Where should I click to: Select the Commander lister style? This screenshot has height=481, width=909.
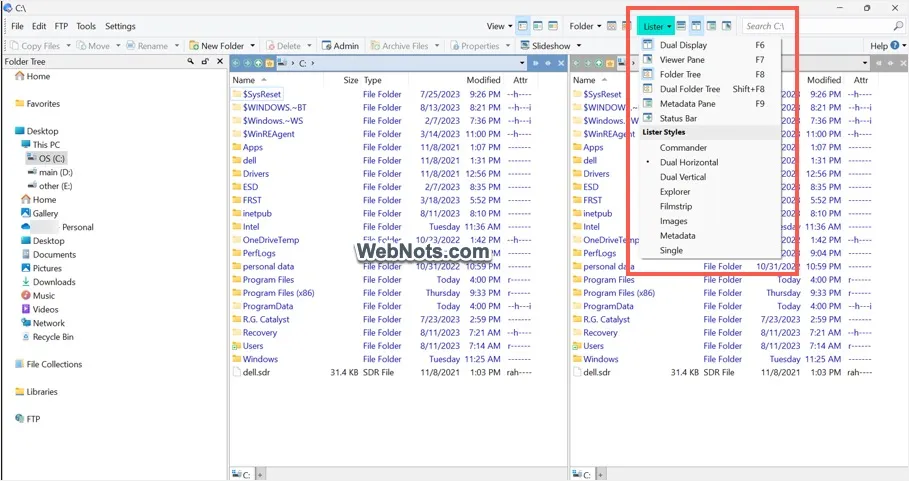683,148
